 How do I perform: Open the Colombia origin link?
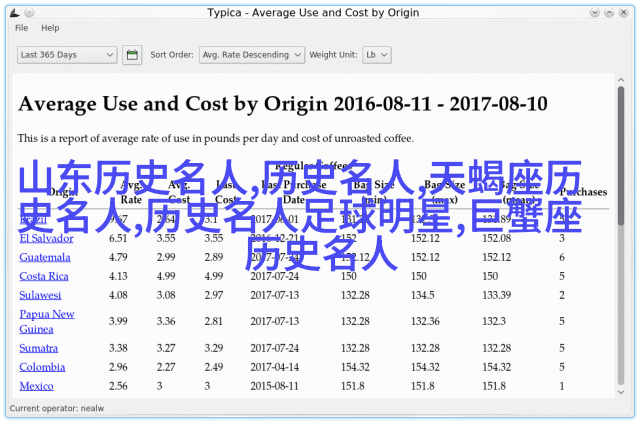[42, 367]
